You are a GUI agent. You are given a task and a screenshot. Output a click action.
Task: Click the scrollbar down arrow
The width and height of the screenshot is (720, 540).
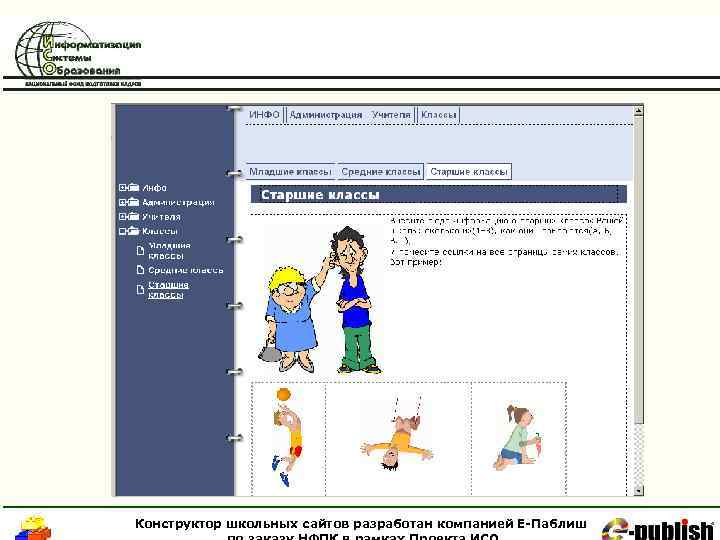click(x=638, y=491)
